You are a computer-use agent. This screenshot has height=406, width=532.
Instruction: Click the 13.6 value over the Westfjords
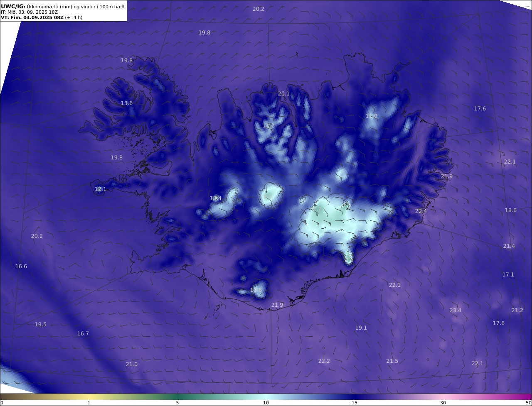tap(127, 103)
